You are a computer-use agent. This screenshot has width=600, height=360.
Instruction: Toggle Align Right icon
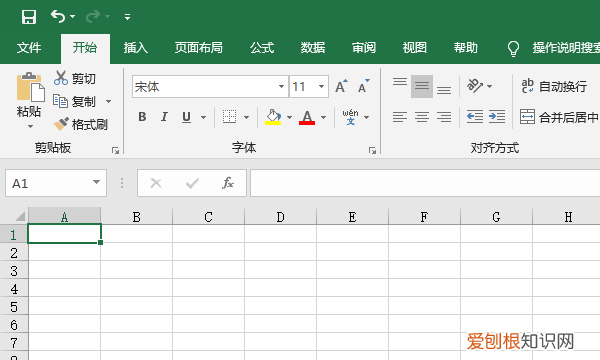(444, 117)
